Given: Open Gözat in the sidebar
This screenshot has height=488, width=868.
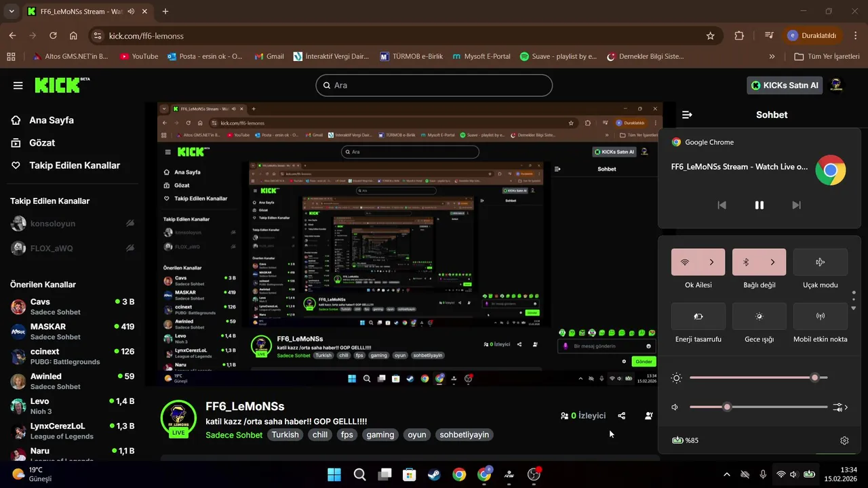Looking at the screenshot, I should tap(33, 143).
